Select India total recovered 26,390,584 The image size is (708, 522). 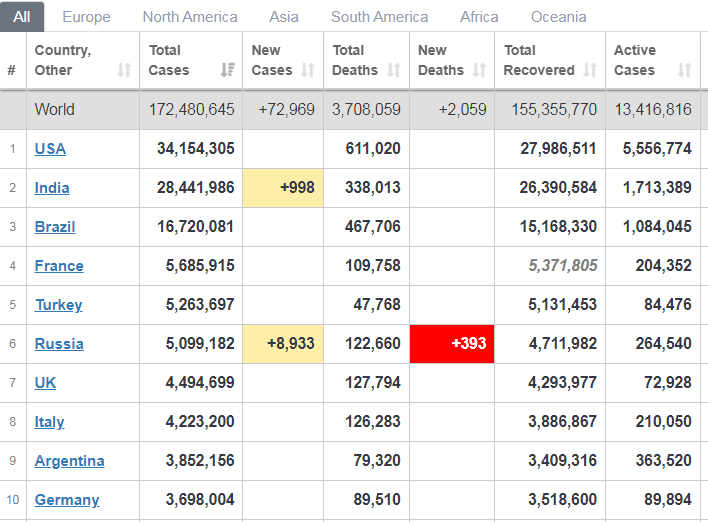click(558, 188)
